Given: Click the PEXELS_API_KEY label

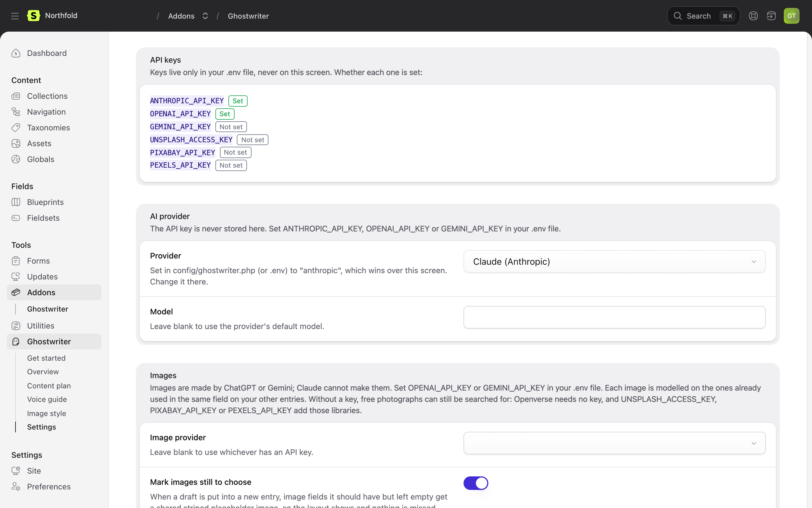Looking at the screenshot, I should coord(180,165).
